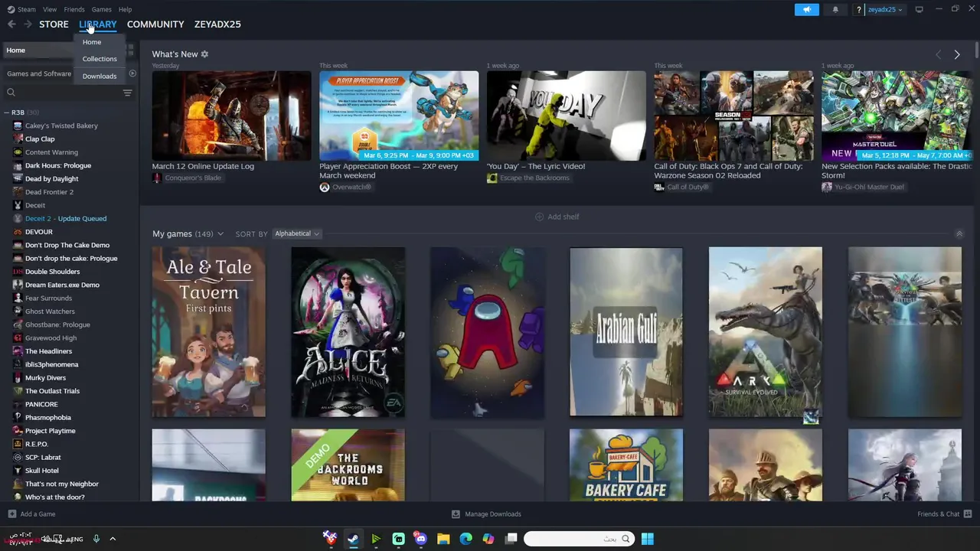Expand the My games shelf dropdown

(220, 233)
